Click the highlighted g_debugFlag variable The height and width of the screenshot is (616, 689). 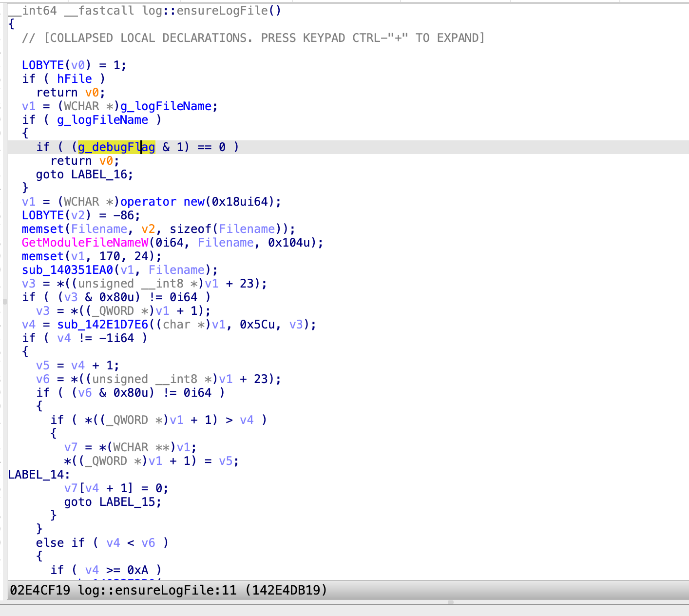click(x=116, y=147)
